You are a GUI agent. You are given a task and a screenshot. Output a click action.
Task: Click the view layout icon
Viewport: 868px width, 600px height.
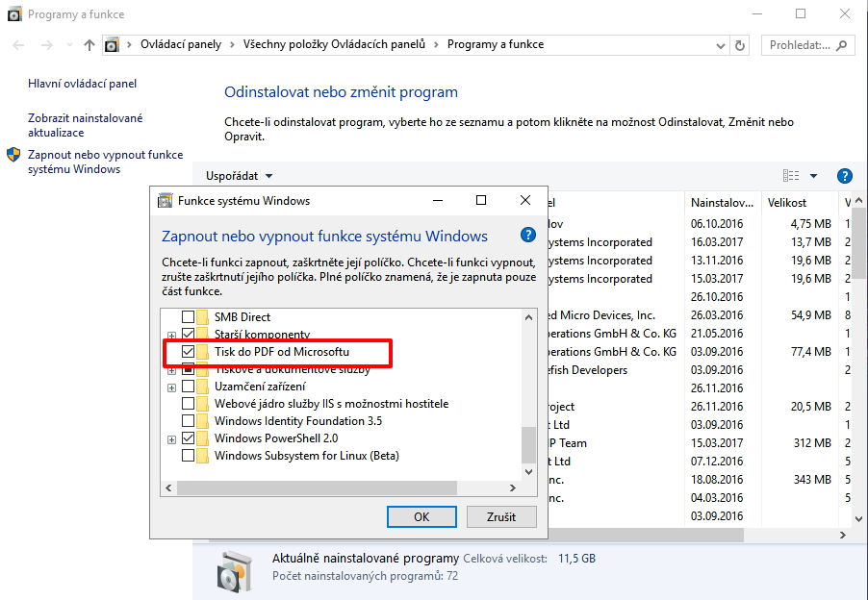tap(791, 176)
